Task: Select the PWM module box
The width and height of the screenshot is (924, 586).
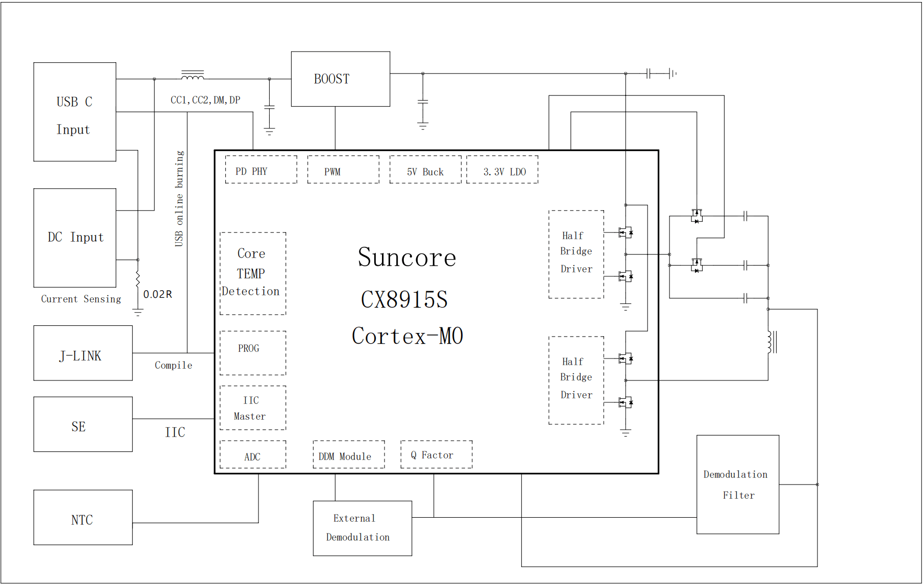Action: [x=343, y=170]
